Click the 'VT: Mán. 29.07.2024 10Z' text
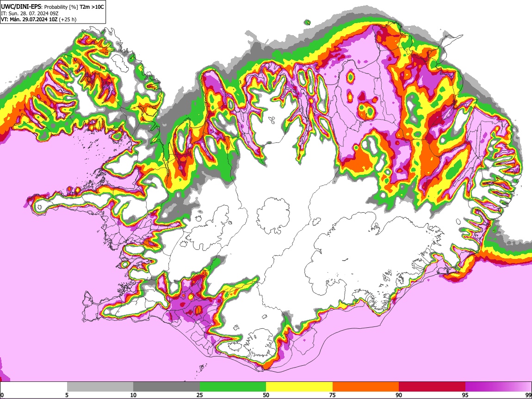 (29, 19)
